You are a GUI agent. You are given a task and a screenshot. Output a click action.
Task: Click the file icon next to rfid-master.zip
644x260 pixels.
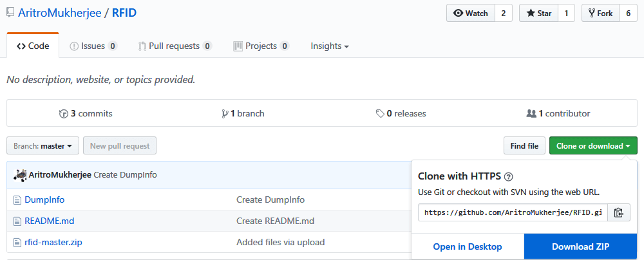(x=17, y=243)
